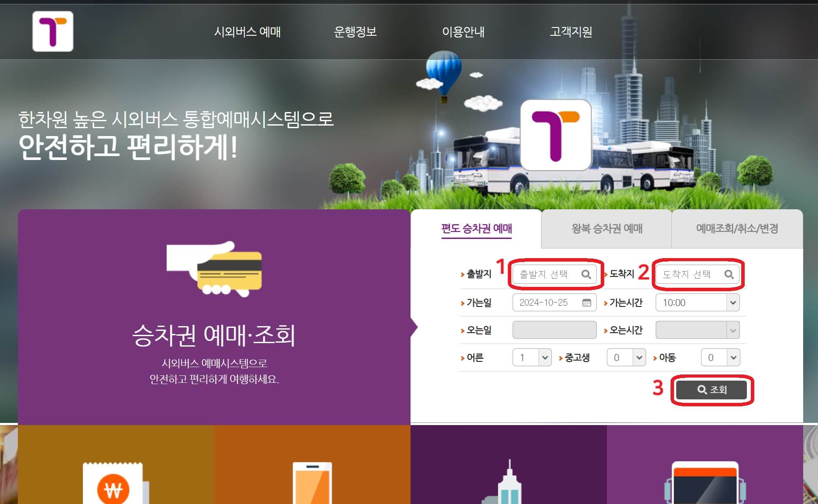Image resolution: width=818 pixels, height=504 pixels.
Task: Open the 어른 adult count dropdown
Action: (545, 357)
